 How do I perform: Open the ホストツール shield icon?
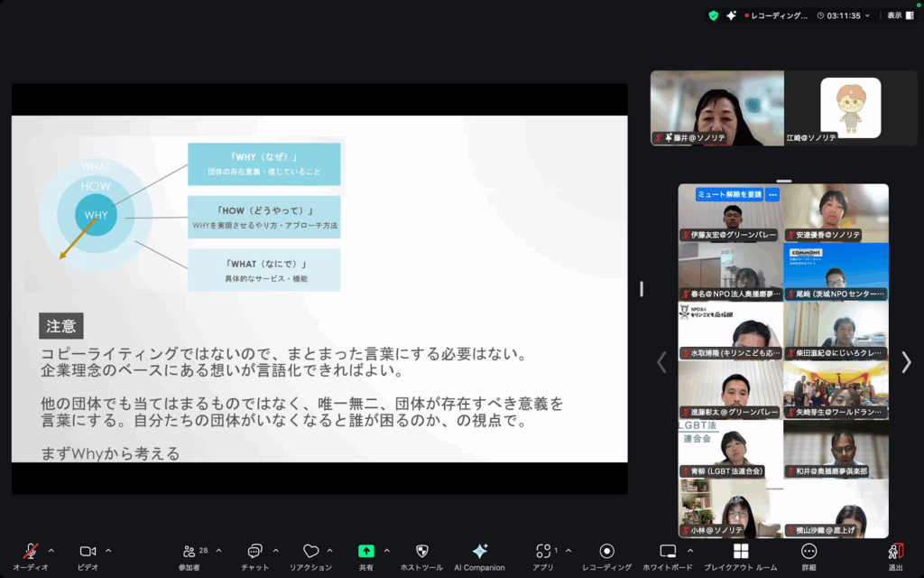pos(421,552)
